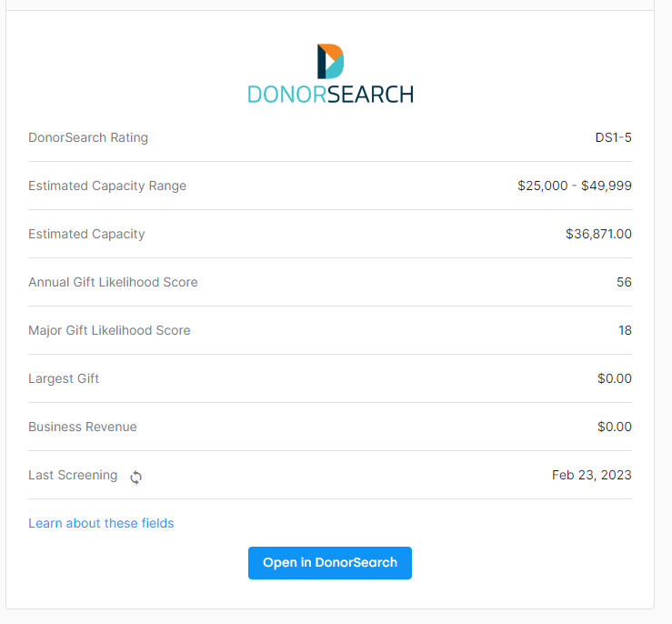The height and width of the screenshot is (624, 672).
Task: Select the $36,871.00 capacity value
Action: (598, 234)
